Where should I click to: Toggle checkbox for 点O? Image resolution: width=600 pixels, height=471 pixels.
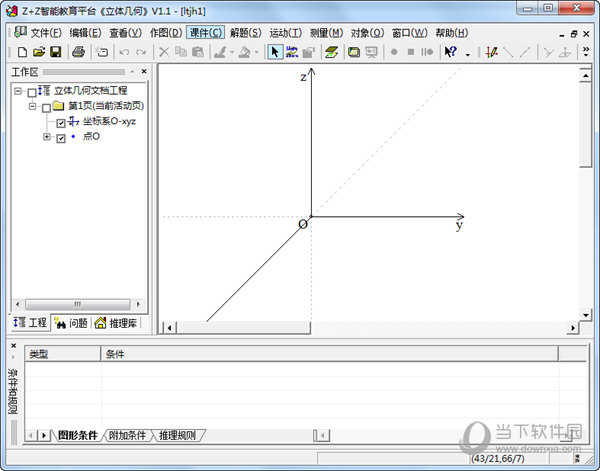pyautogui.click(x=61, y=138)
